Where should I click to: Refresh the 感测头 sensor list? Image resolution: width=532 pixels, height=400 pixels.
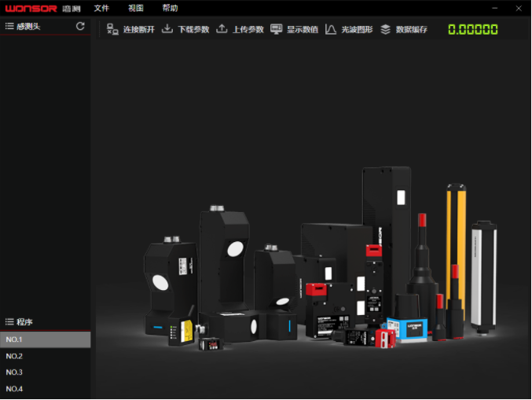pos(80,26)
